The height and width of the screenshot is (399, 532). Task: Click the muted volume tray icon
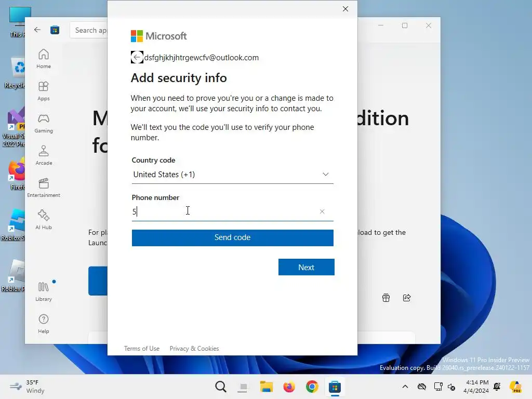451,387
